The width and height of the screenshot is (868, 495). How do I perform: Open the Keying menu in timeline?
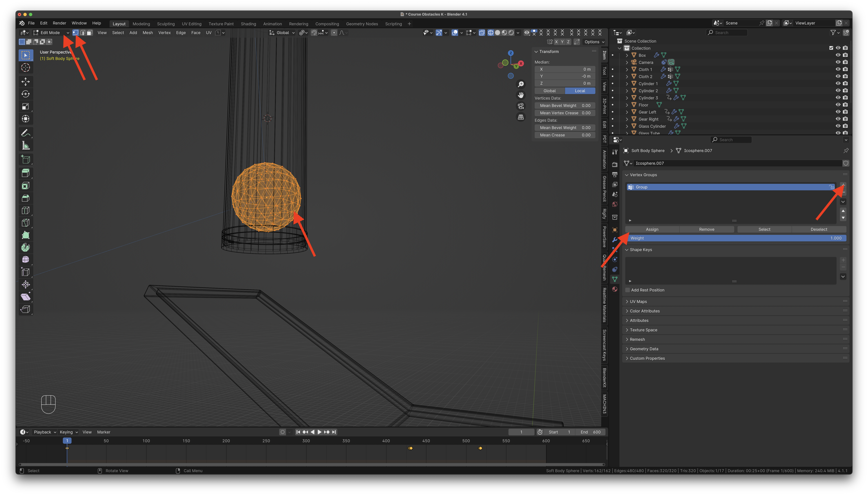[69, 432]
